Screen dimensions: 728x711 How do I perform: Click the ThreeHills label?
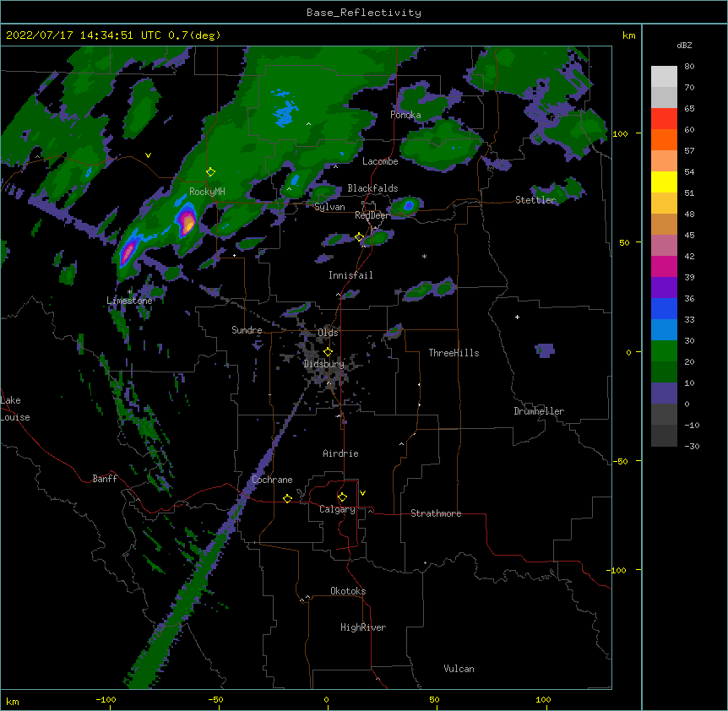tap(454, 353)
